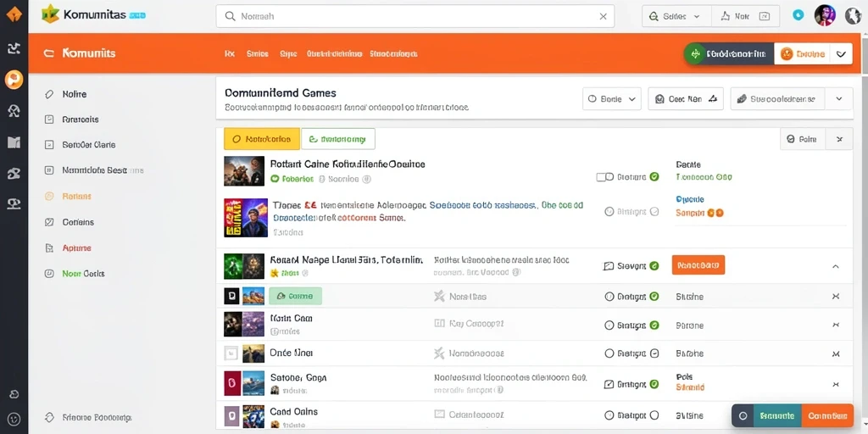Open the Stoonoboogos tab
Screen dimensions: 868x434
coord(393,53)
